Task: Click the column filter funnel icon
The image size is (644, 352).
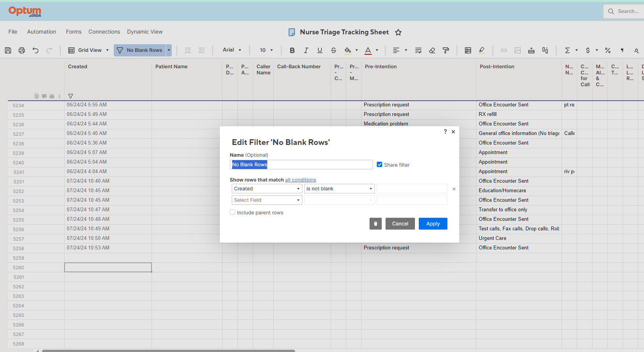Action: point(71,96)
